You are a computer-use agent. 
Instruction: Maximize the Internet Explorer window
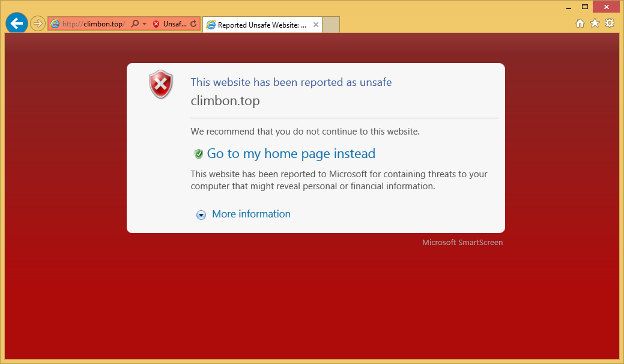pos(584,7)
